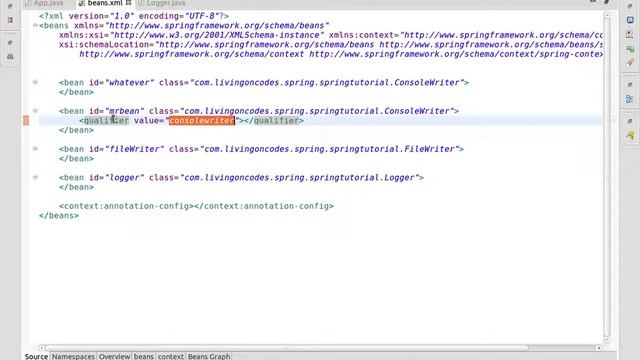The image size is (640, 360).
Task: Click the error marker beside qualifier line
Action: coord(26,120)
